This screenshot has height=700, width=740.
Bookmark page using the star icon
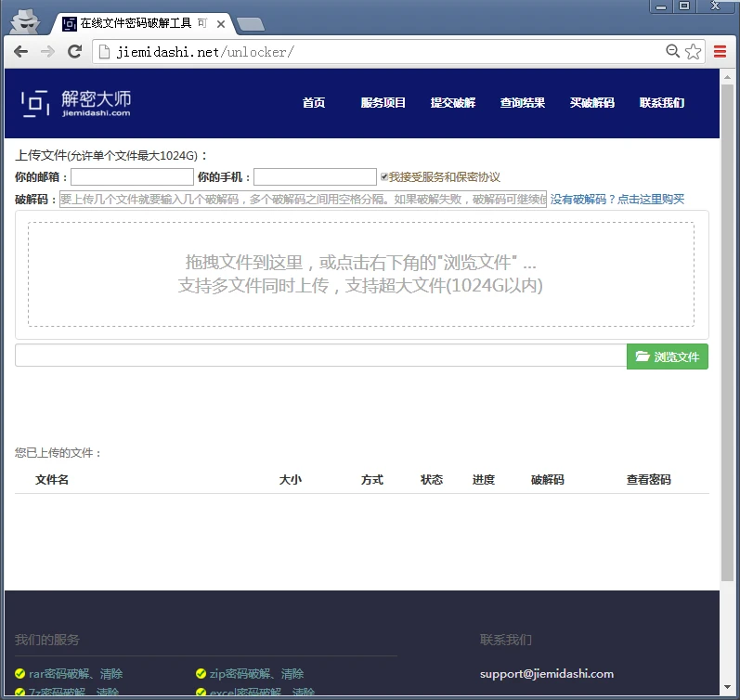coord(693,52)
